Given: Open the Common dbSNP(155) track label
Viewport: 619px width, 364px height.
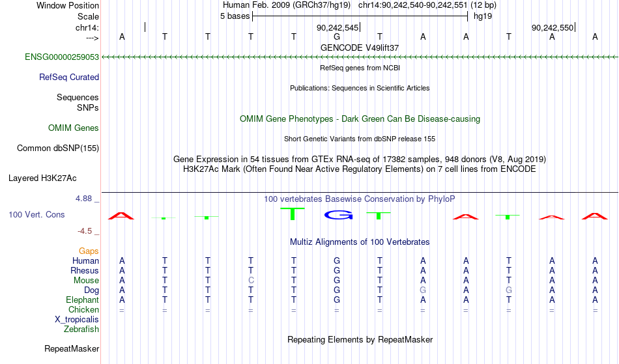Looking at the screenshot, I should [x=58, y=148].
